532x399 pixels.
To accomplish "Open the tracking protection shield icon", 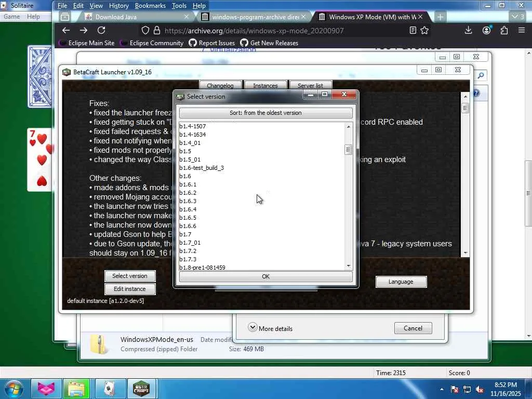I will pyautogui.click(x=145, y=31).
